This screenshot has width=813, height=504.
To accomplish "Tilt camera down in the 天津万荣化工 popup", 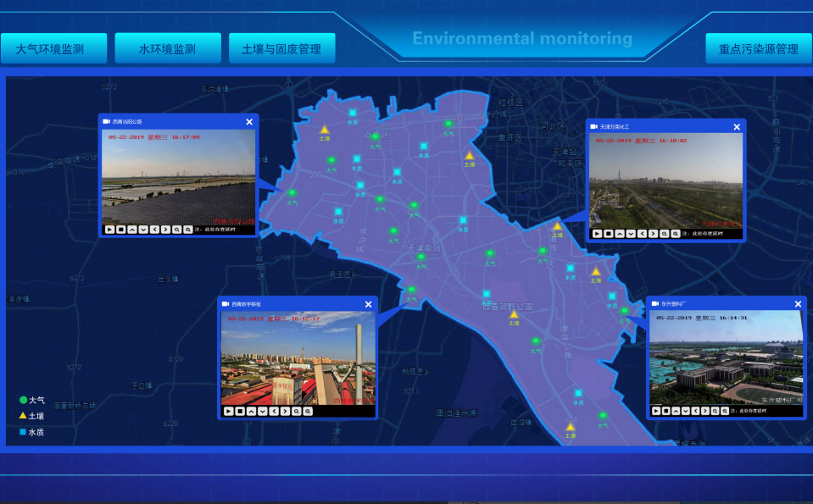I will [x=631, y=234].
